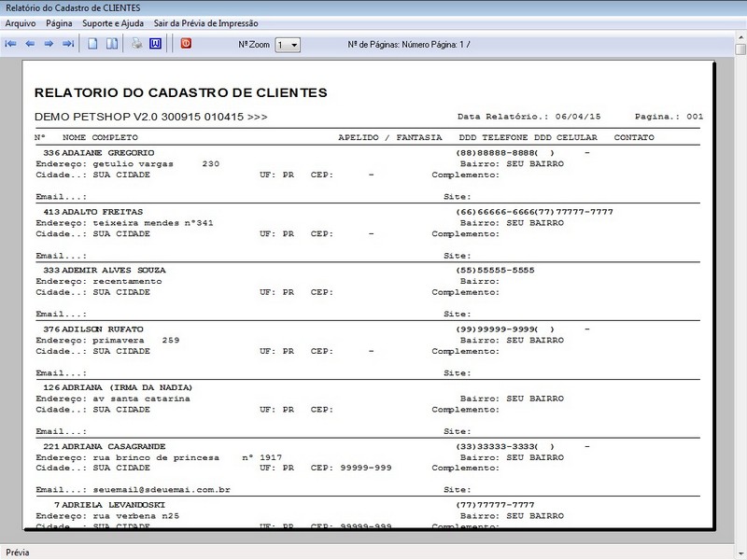Jump to last page arrow
The image size is (747, 560).
click(68, 44)
